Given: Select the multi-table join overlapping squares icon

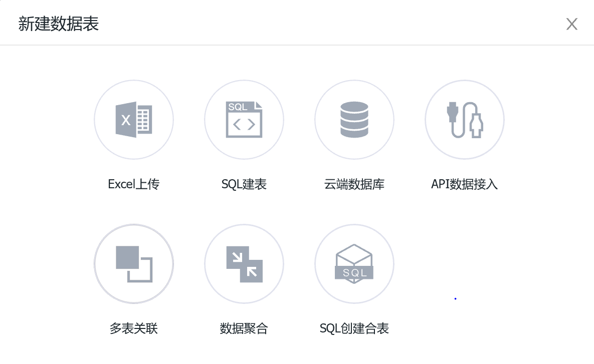Looking at the screenshot, I should pos(134,264).
